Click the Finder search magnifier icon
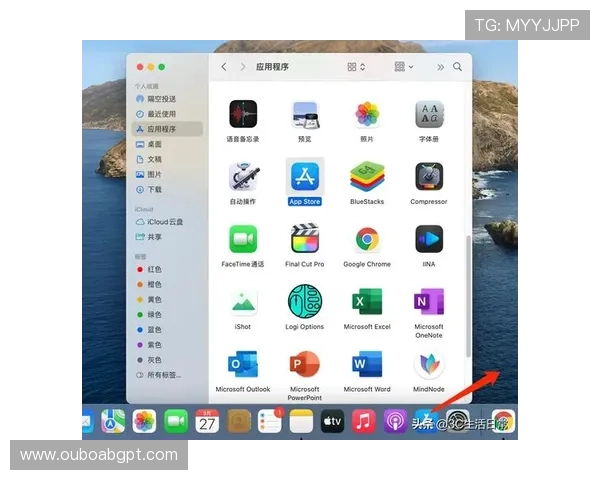The height and width of the screenshot is (480, 600). click(457, 67)
